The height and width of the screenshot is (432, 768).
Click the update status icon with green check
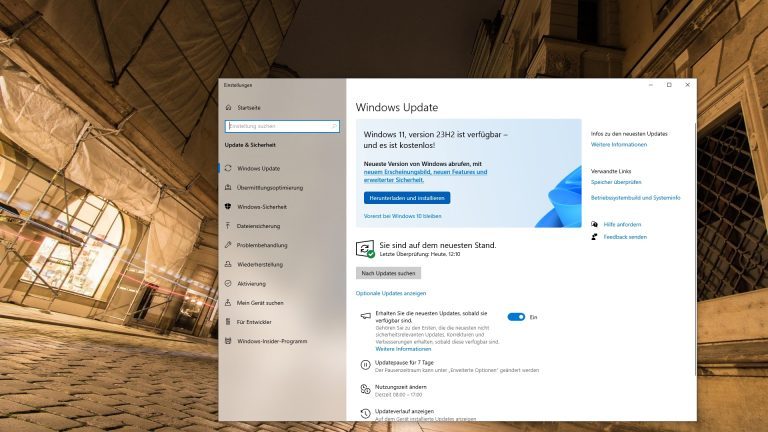[x=365, y=249]
